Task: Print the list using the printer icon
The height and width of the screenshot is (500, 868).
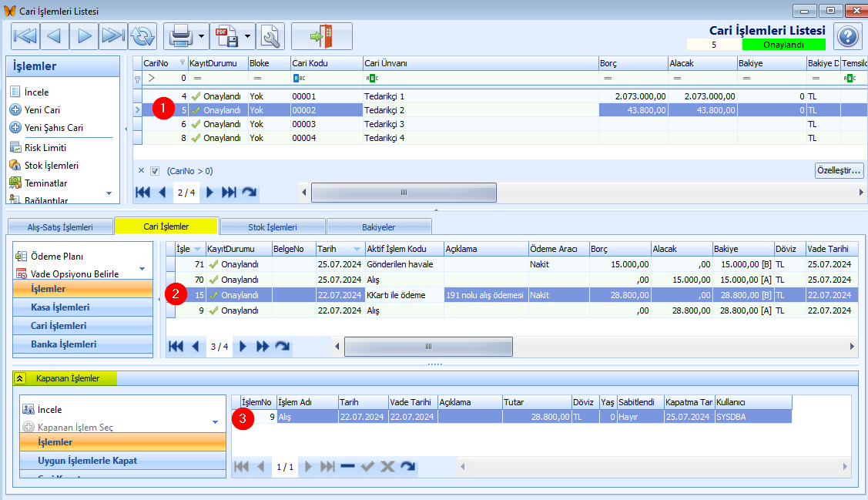Action: [x=180, y=36]
